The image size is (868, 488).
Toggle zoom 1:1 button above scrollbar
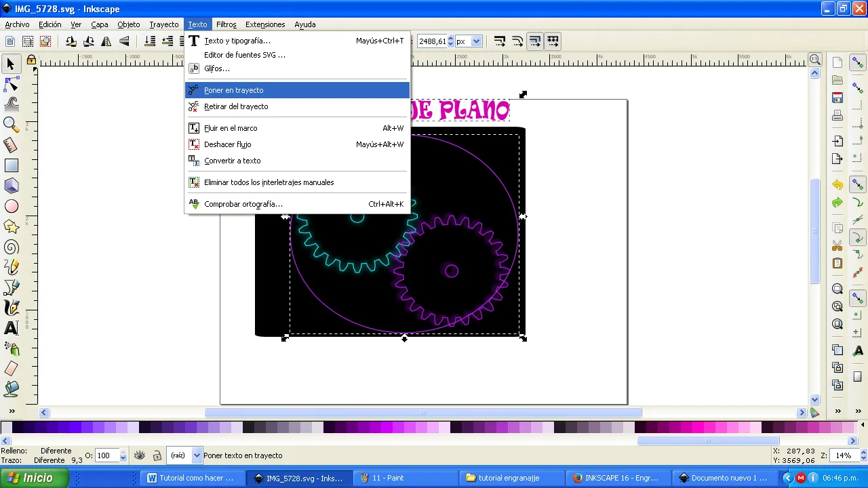[815, 60]
